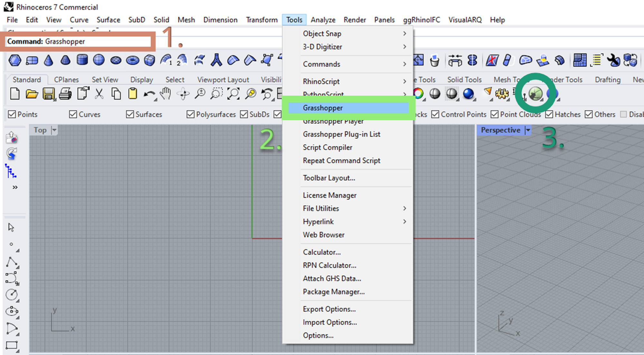Open the Analyze menu
Screen dimensions: 644x355
click(x=323, y=20)
